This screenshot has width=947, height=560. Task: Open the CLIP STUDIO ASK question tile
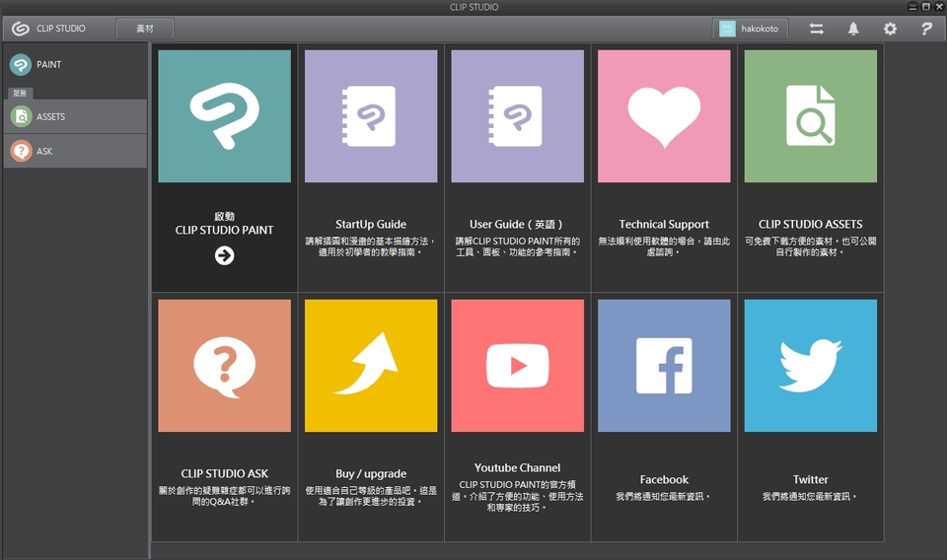pos(224,366)
